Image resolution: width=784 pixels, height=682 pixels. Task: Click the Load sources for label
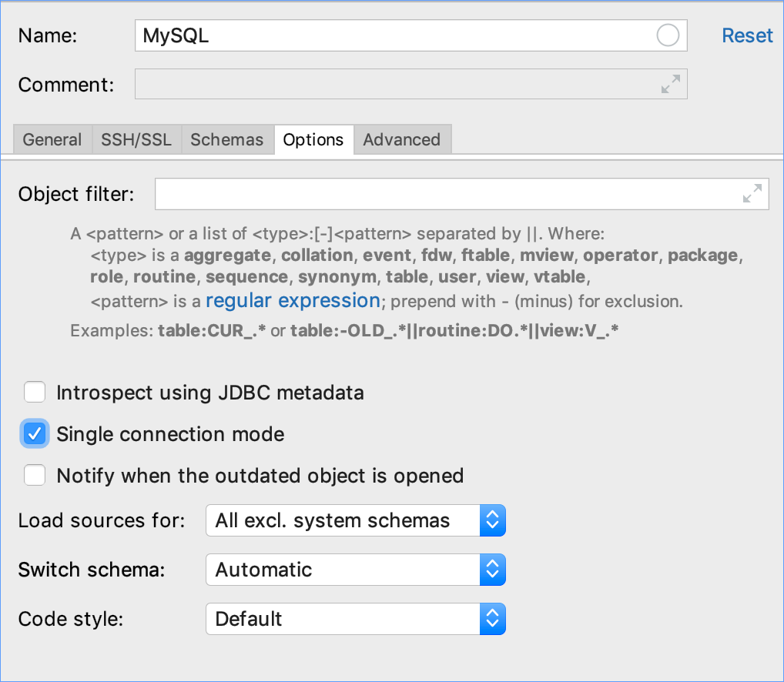point(102,520)
